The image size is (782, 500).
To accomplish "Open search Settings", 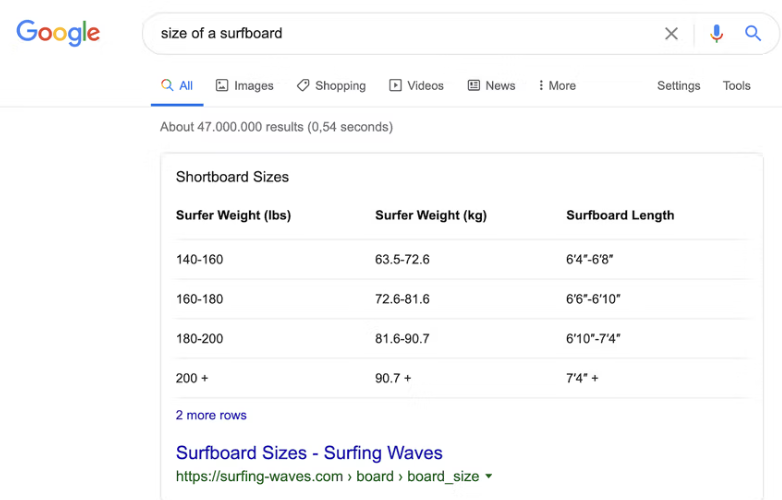I will (678, 86).
